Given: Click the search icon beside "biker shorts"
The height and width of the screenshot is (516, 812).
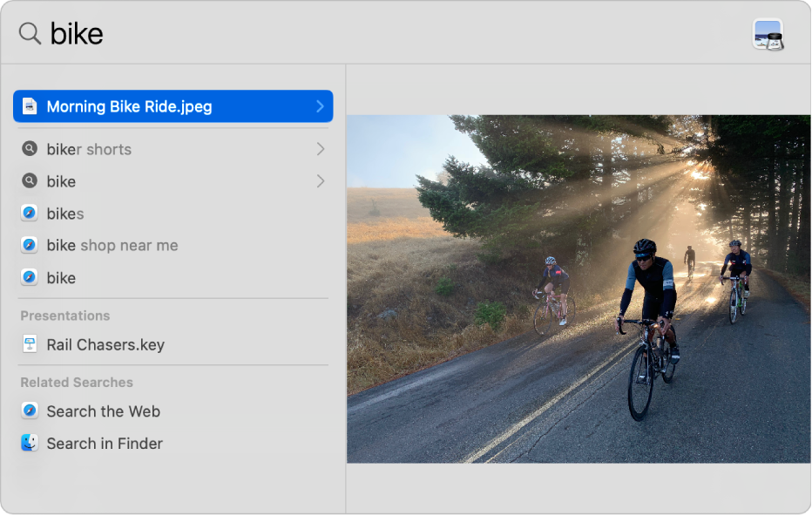Looking at the screenshot, I should 30,149.
